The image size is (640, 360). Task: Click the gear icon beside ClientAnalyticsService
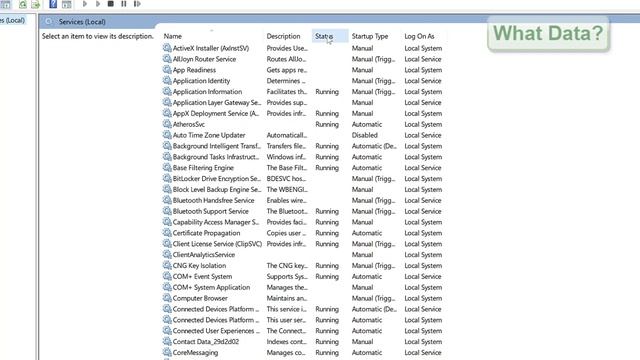167,254
